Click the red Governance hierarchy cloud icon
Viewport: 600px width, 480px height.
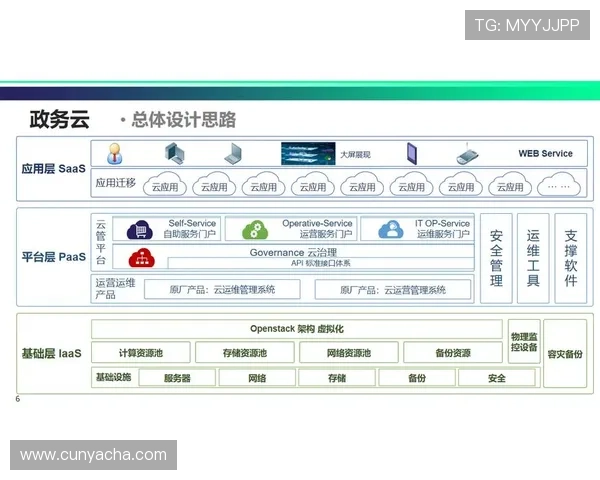(x=142, y=258)
